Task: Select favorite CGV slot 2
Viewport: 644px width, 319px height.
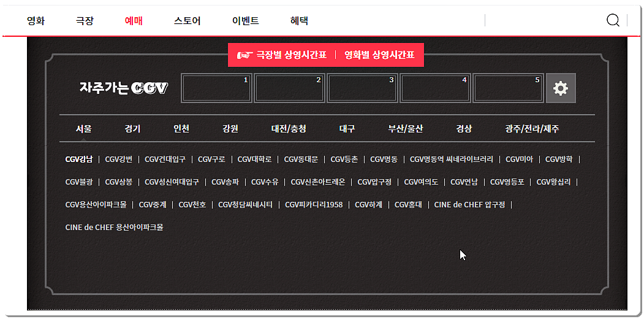Action: 289,88
